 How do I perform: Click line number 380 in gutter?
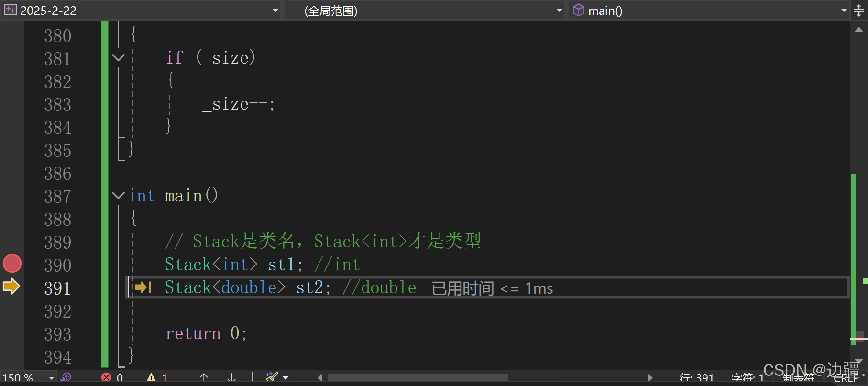tap(58, 35)
